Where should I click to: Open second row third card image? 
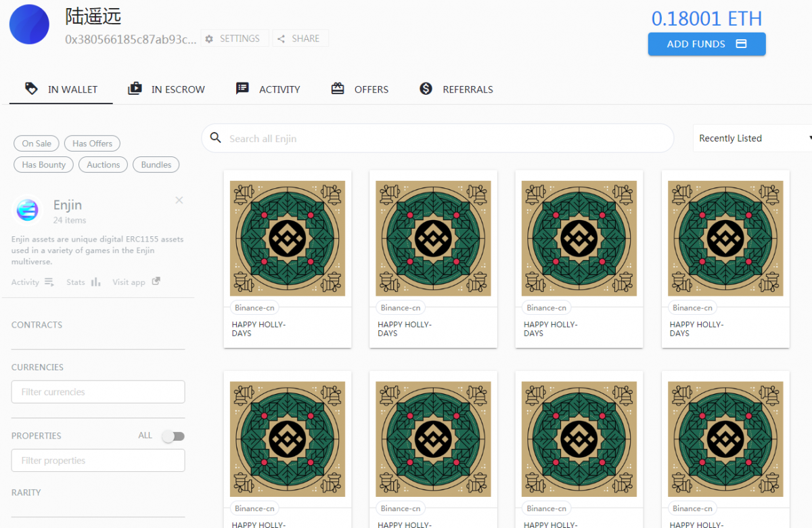[x=579, y=439]
